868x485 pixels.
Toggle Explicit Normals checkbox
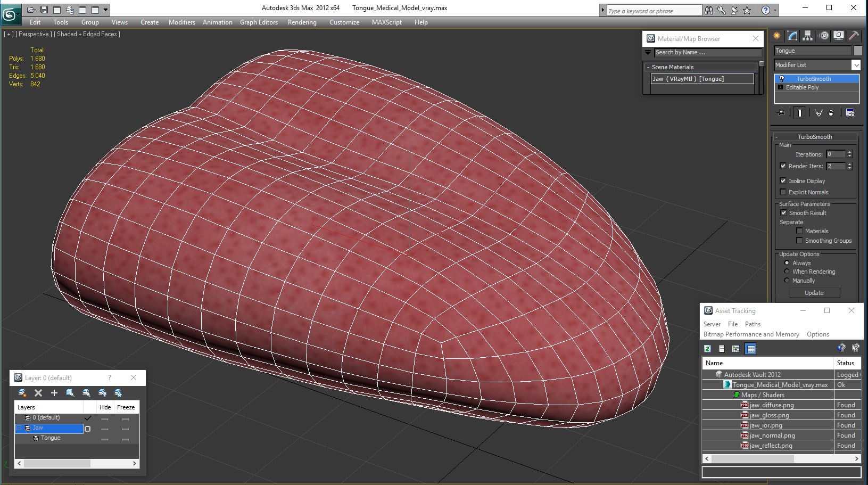coord(783,192)
